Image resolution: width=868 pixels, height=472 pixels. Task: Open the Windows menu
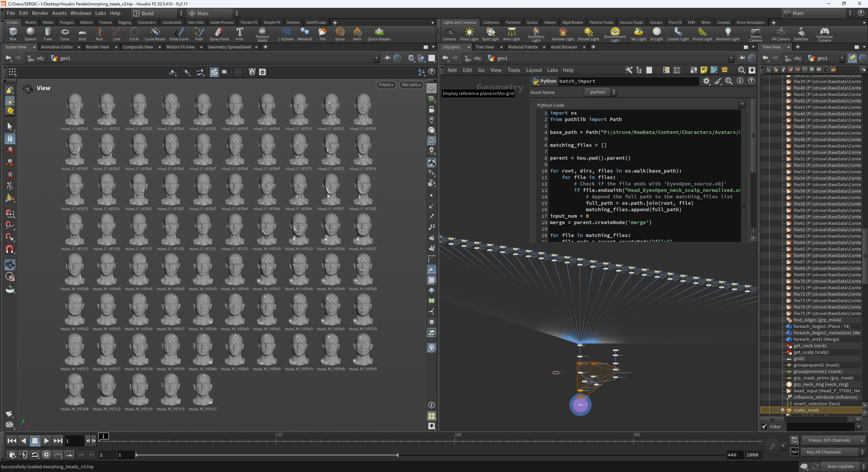pyautogui.click(x=81, y=13)
